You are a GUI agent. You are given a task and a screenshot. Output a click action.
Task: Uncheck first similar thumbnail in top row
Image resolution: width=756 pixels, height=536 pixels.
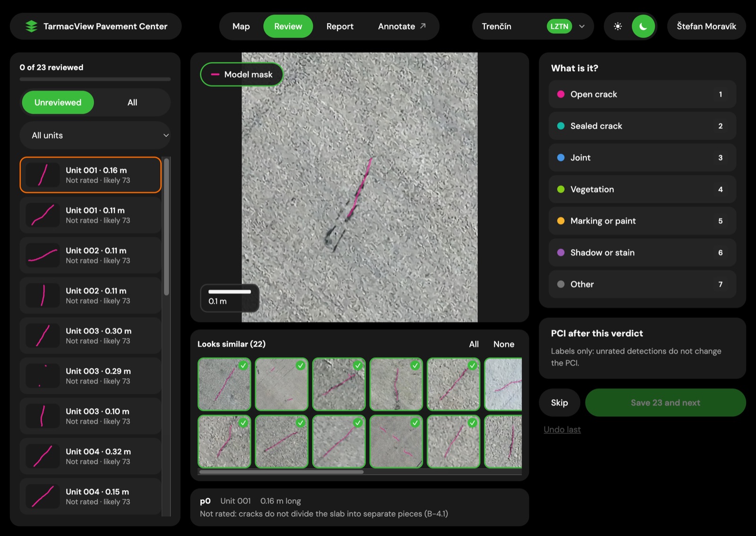click(x=243, y=366)
